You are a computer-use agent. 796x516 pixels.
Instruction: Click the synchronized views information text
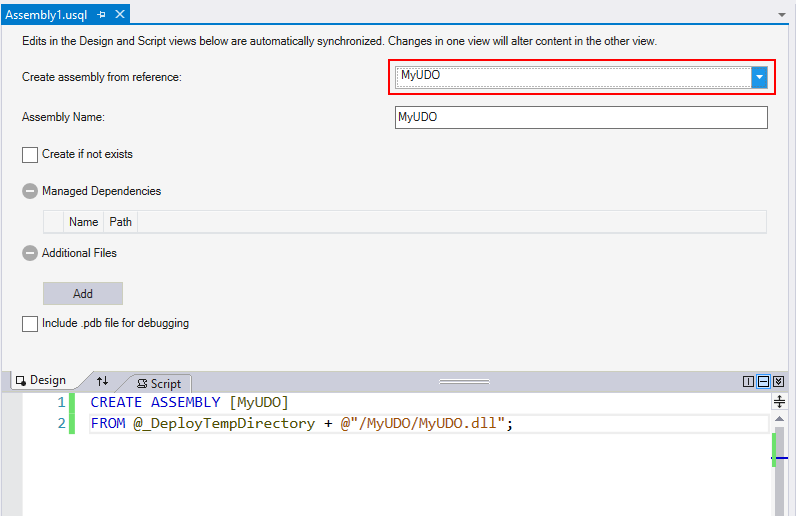pyautogui.click(x=339, y=41)
